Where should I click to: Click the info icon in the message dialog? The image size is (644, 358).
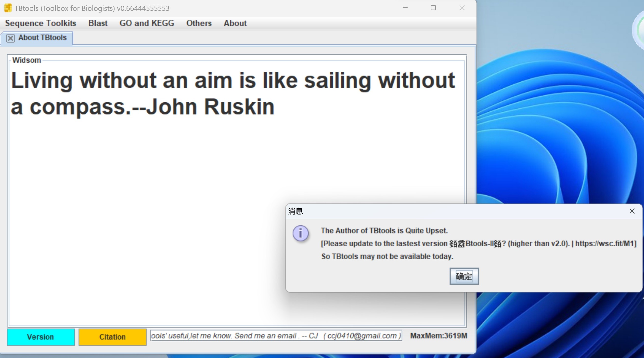pyautogui.click(x=300, y=233)
